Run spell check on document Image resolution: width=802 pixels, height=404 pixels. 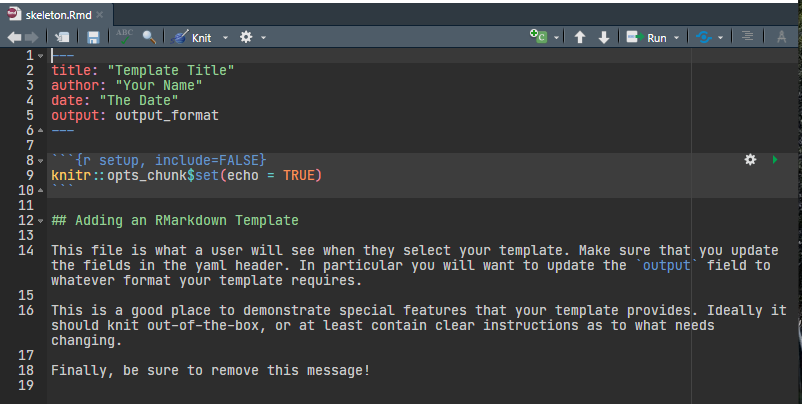coord(124,37)
